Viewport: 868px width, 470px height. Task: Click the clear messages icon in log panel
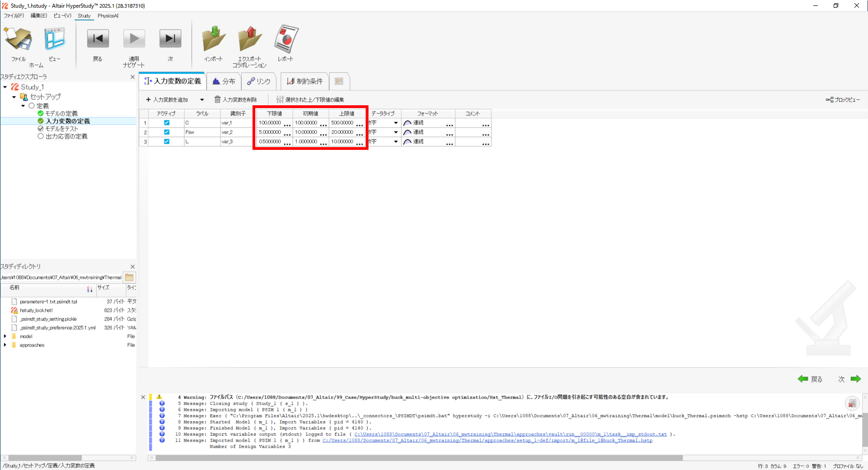click(x=852, y=403)
